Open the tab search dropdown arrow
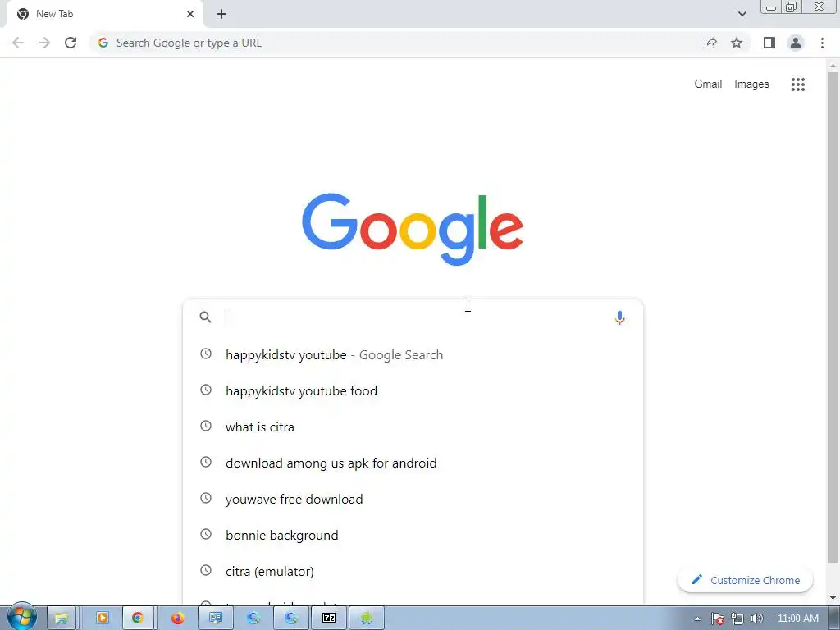 742,14
